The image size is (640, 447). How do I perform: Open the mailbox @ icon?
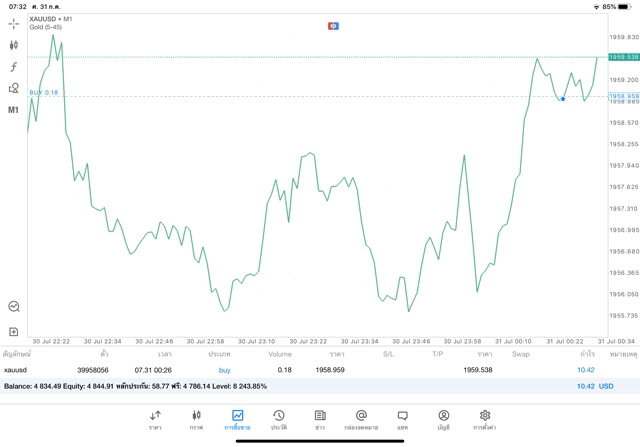pos(361,418)
